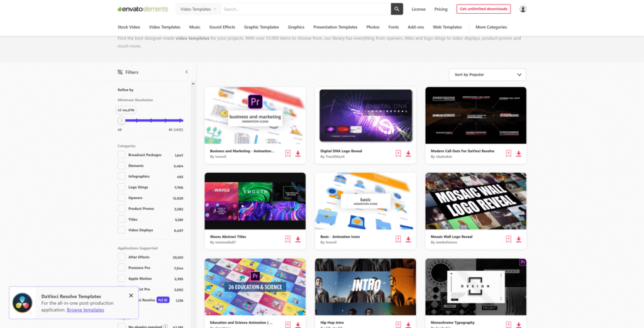
Task: Check the Product Promo category
Action: [121, 209]
